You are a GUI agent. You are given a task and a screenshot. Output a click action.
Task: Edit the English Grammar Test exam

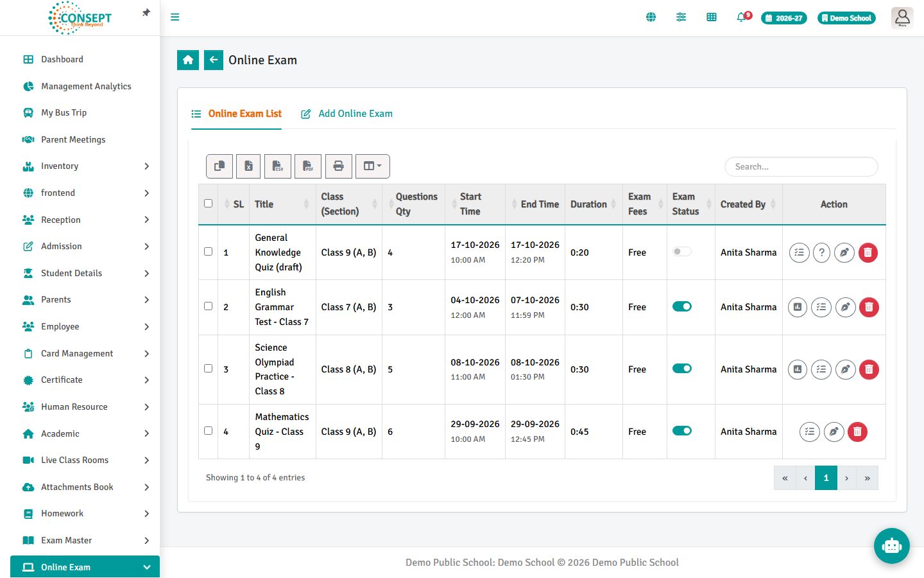point(846,307)
